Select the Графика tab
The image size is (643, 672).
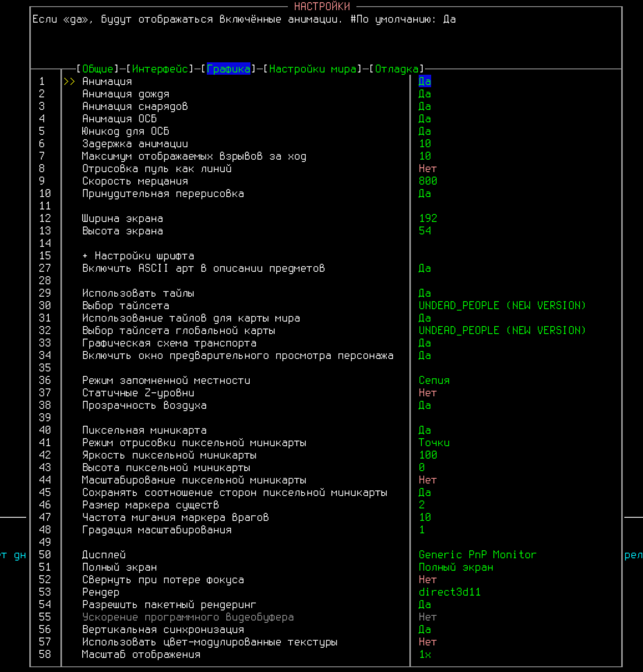229,69
